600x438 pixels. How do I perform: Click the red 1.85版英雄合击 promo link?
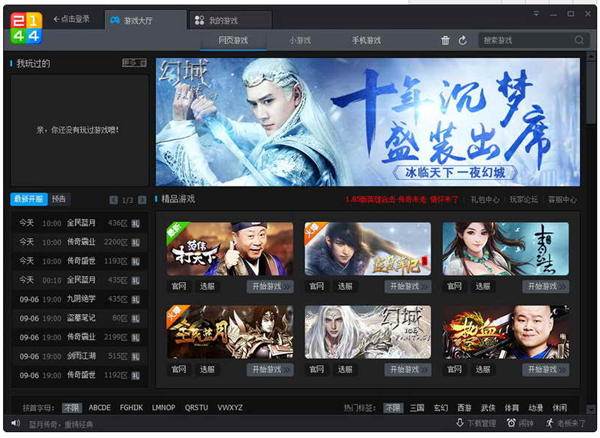[401, 199]
